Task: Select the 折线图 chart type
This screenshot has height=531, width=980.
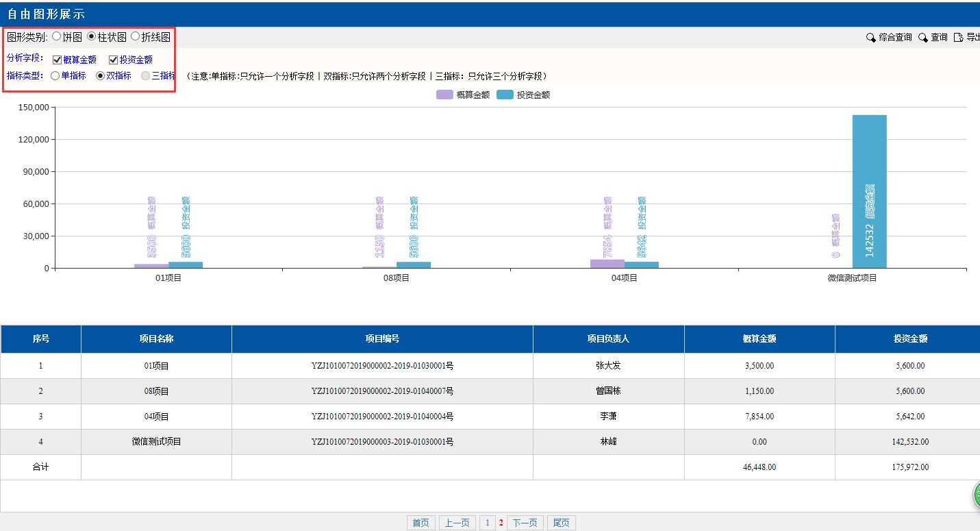Action: coord(135,36)
